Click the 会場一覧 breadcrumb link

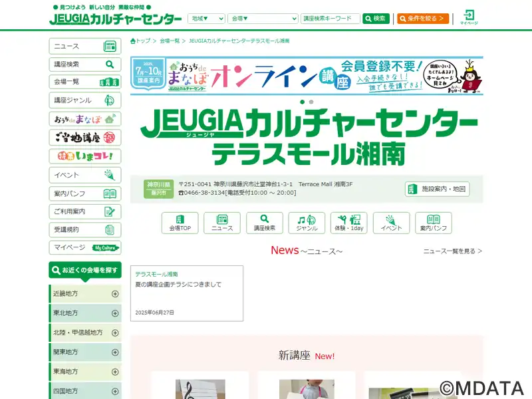point(170,41)
